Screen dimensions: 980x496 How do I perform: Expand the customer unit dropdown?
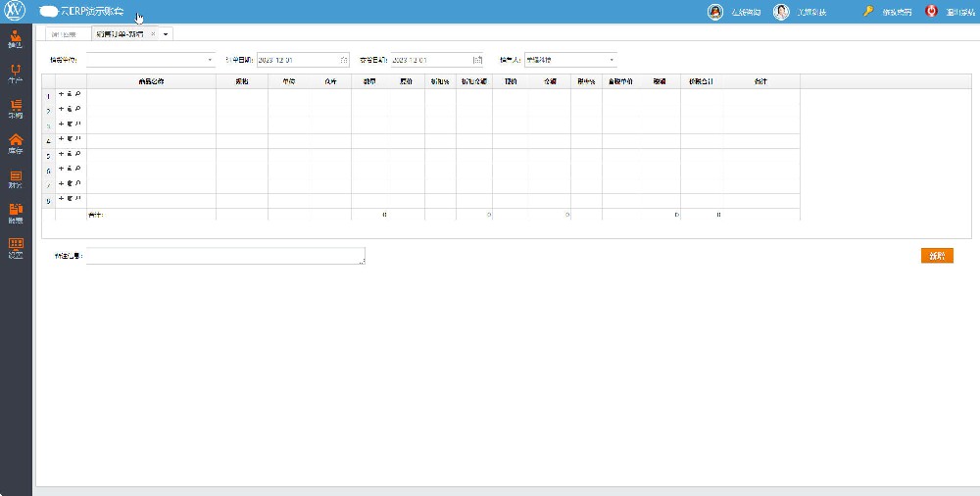click(x=210, y=61)
